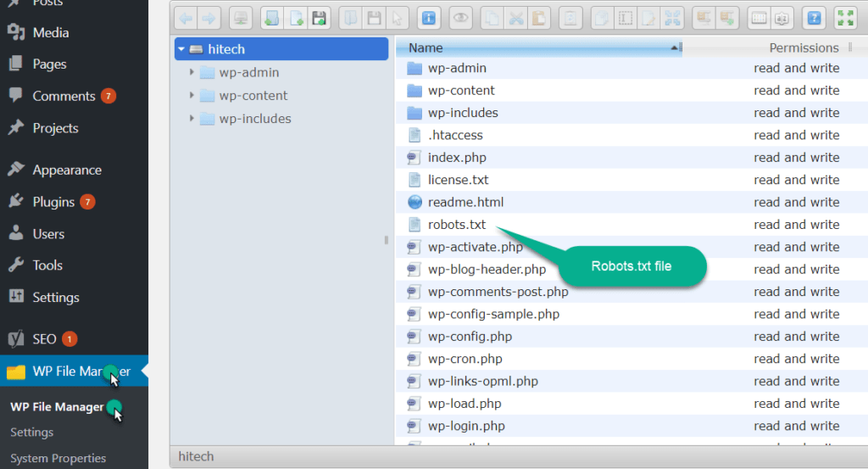The height and width of the screenshot is (469, 868).
Task: Click the blue Help question mark icon
Action: [814, 19]
